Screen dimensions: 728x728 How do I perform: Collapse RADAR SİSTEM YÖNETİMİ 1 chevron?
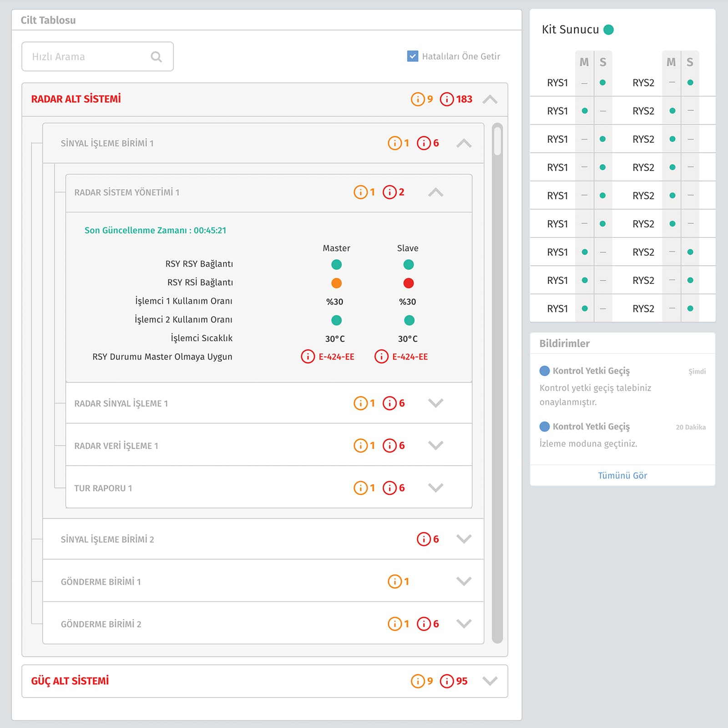click(x=435, y=192)
